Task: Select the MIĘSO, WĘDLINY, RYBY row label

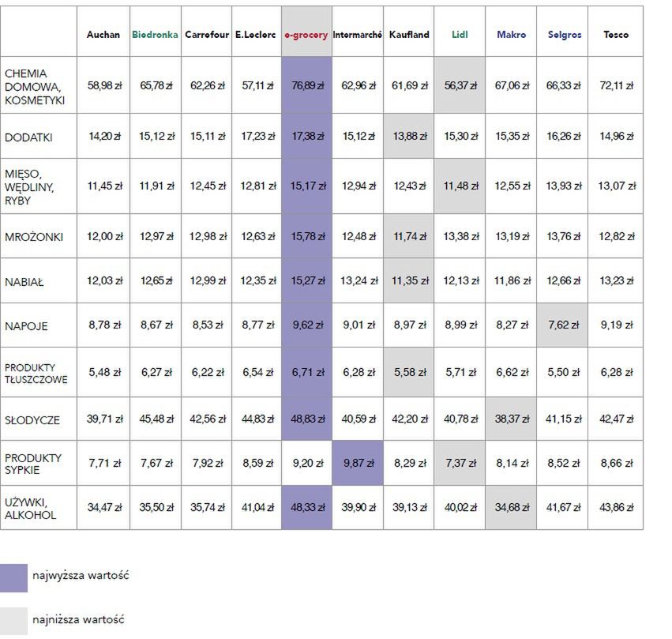Action: (x=39, y=186)
